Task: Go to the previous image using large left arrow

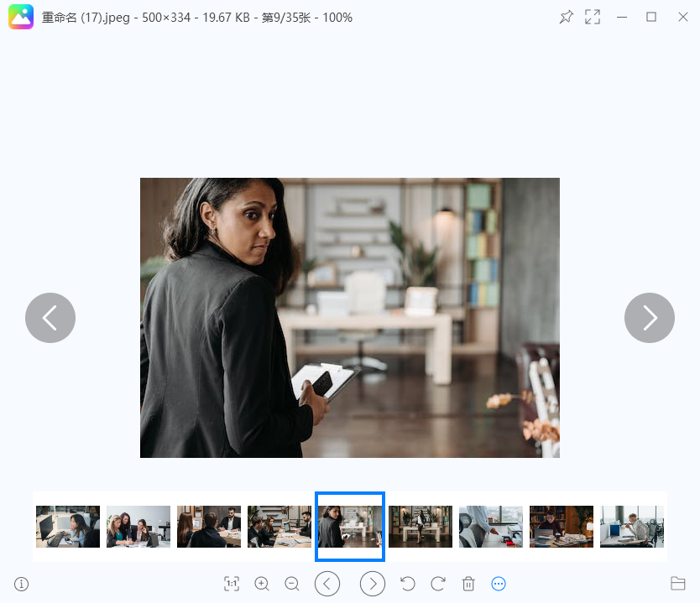Action: pos(50,318)
